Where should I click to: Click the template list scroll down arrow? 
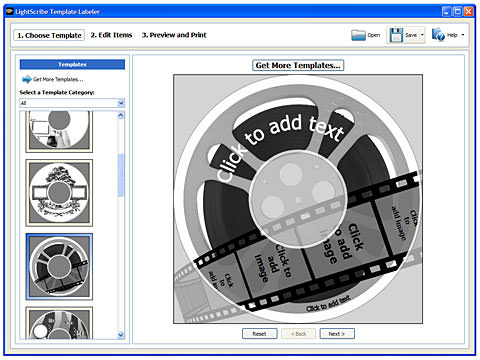(121, 335)
